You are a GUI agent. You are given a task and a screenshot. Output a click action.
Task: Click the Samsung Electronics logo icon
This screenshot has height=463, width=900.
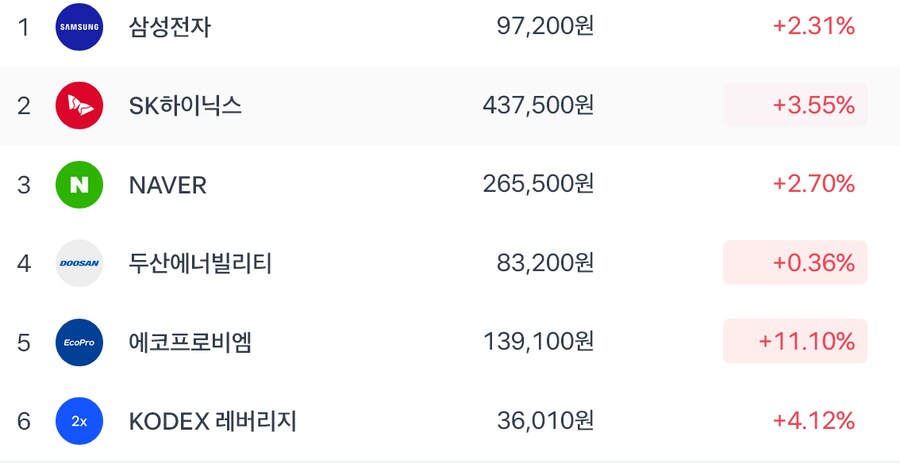pos(80,27)
